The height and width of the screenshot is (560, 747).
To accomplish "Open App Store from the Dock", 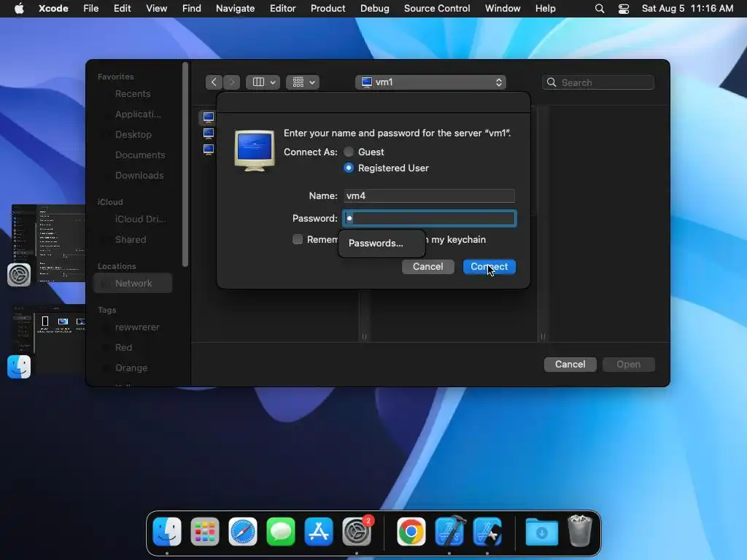I will (x=319, y=532).
